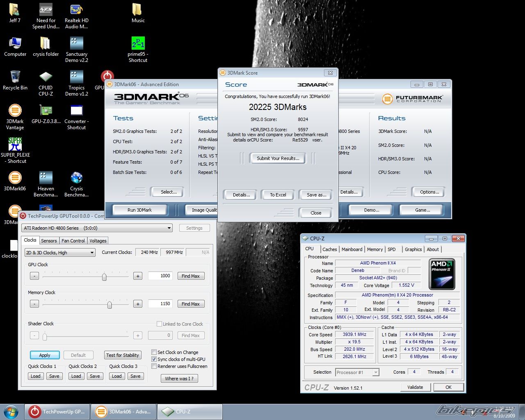Click the GPU Clock slider handle
Screen dimensions: 525x420
point(104,276)
